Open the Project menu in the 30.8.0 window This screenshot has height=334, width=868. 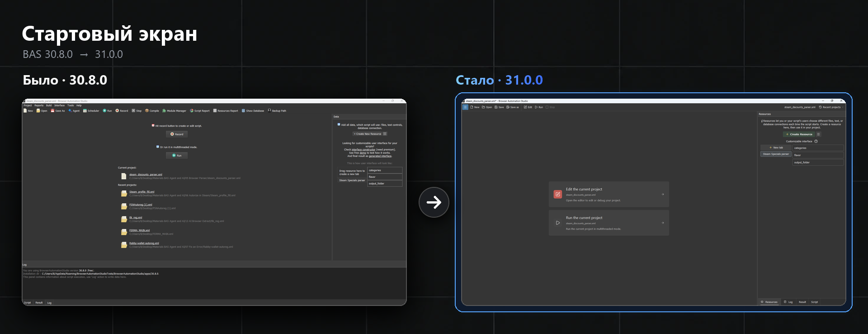coord(28,105)
